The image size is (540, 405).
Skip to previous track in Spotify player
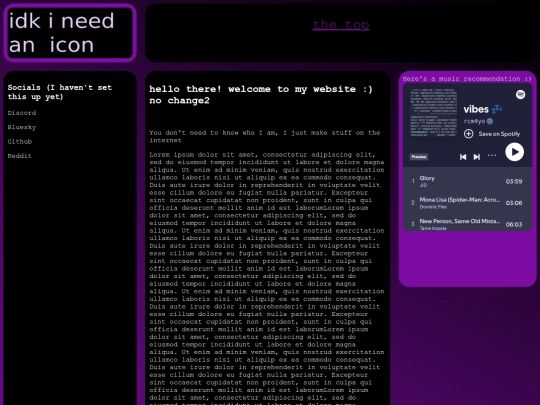point(463,157)
